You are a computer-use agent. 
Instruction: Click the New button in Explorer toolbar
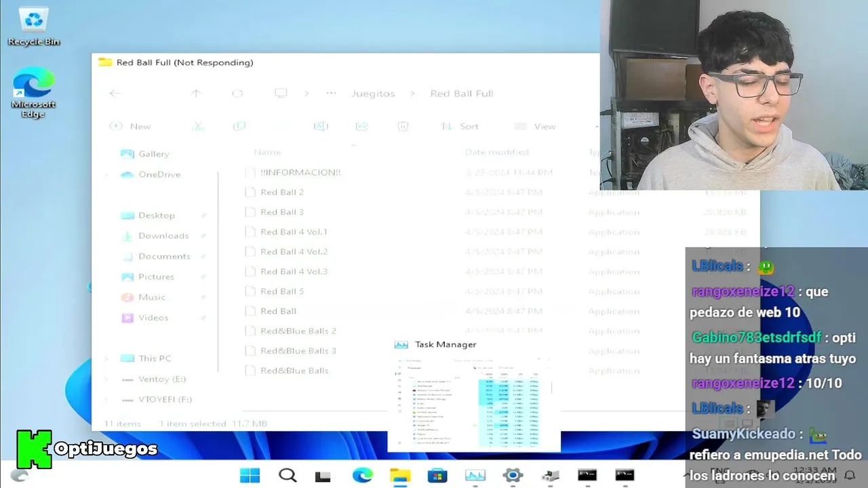point(130,126)
